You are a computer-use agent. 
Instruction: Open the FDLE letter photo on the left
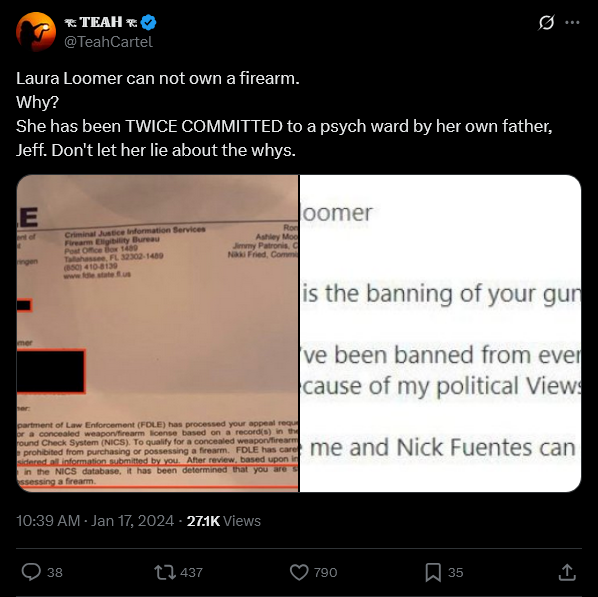[158, 333]
